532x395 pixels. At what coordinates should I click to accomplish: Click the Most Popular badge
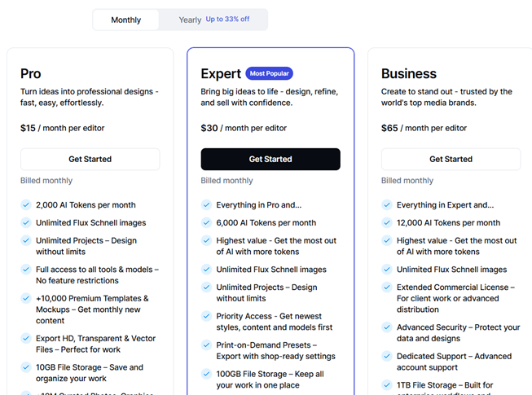point(269,73)
